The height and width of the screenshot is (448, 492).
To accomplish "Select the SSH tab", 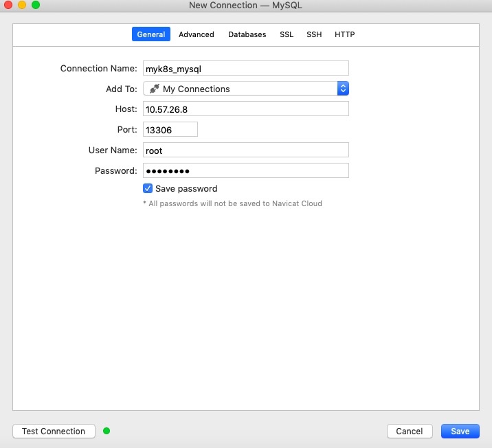I will coord(314,34).
